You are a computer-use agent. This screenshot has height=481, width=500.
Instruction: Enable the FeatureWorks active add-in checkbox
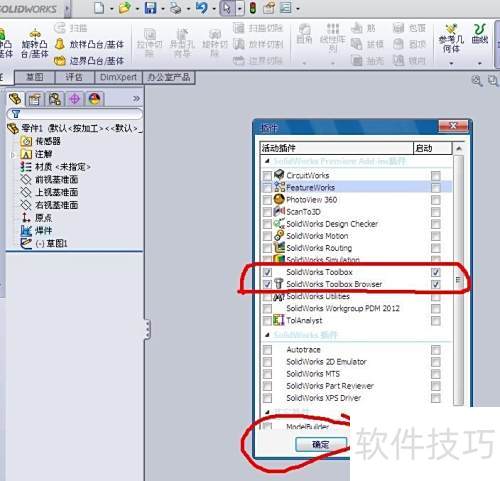click(267, 188)
